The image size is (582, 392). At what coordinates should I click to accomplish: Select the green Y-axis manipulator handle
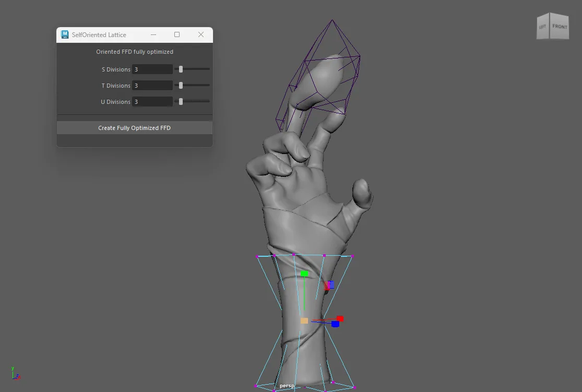tap(304, 273)
